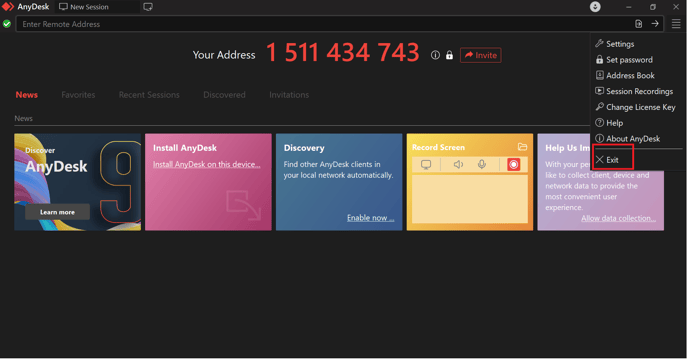Click the Allow data collection link
Screen dimensions: 688x363
click(618, 218)
